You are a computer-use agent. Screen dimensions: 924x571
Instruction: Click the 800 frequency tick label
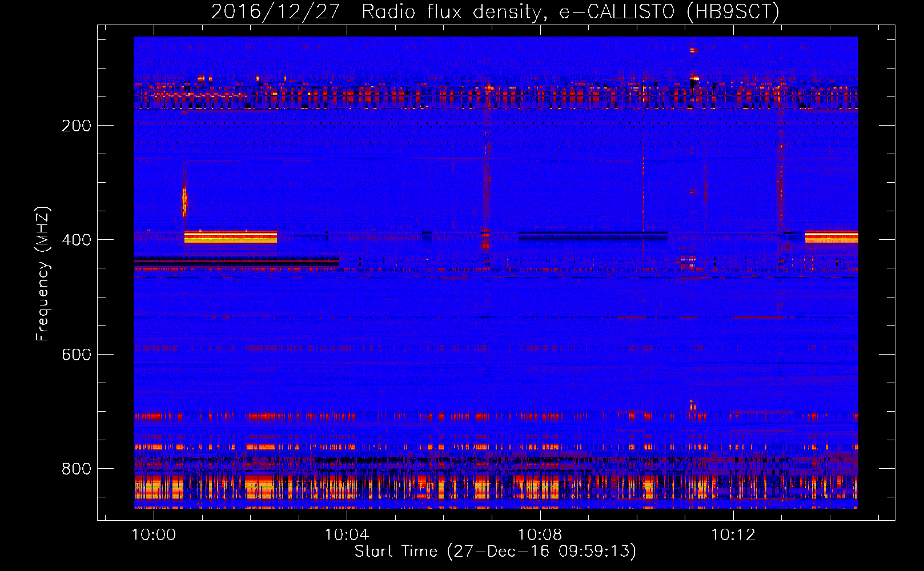(77, 469)
